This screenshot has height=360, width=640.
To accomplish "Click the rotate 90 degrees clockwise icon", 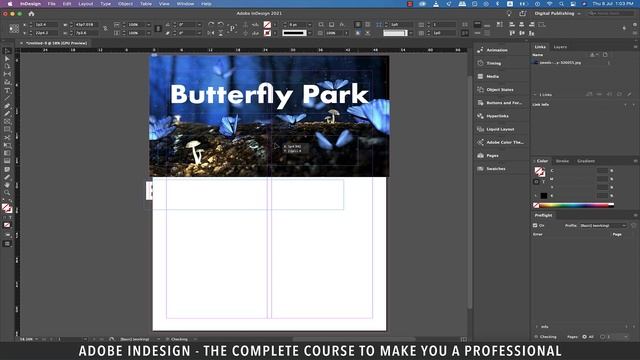I will click(211, 24).
